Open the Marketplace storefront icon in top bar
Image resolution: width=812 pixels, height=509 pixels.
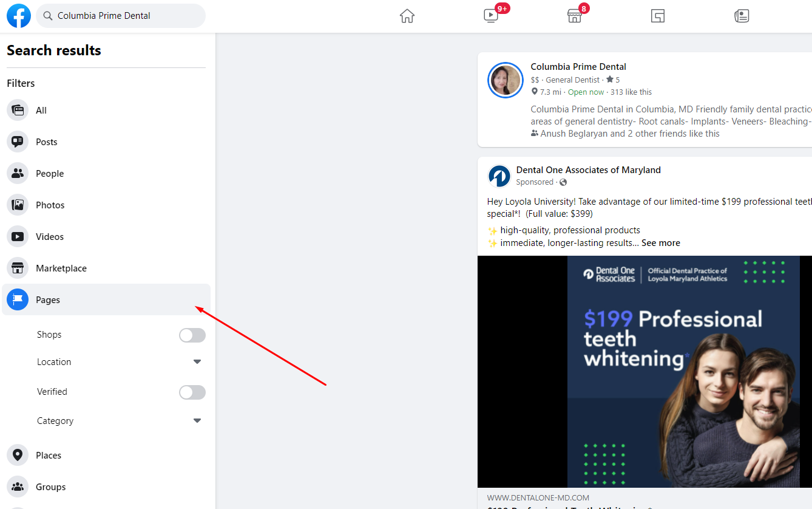click(574, 16)
